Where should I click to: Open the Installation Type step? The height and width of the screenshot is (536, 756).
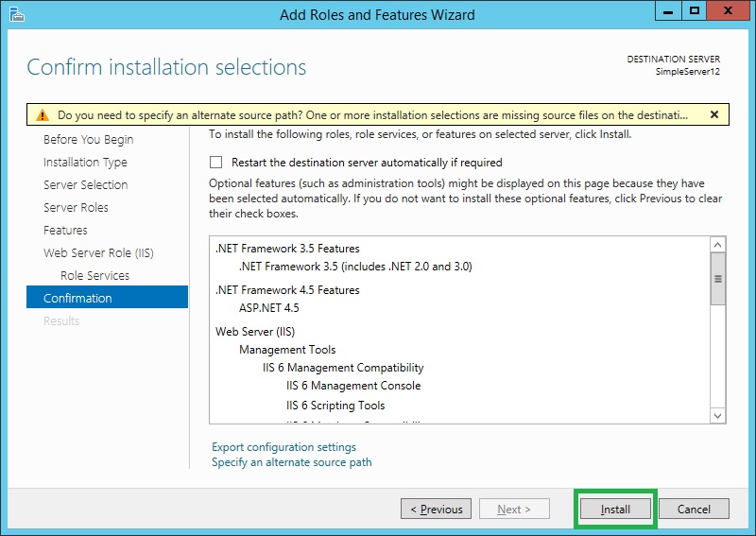pyautogui.click(x=85, y=163)
